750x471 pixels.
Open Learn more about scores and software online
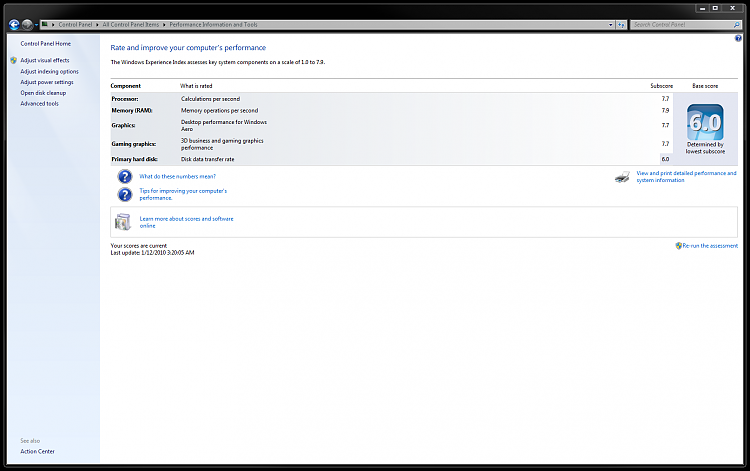click(187, 222)
